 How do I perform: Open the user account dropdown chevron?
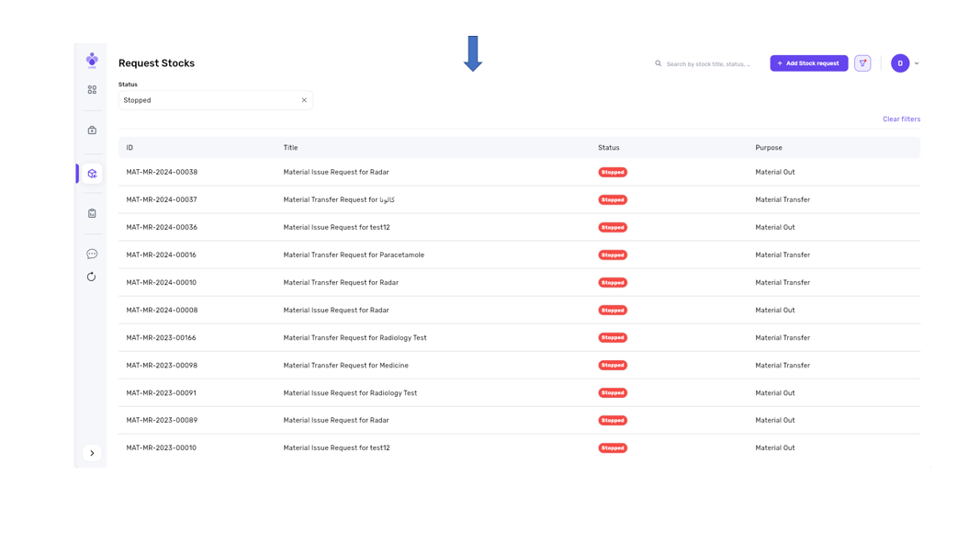917,63
